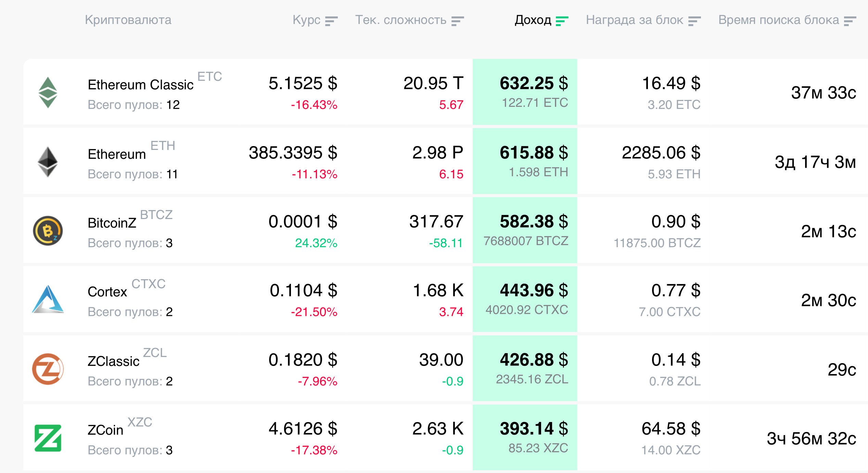Open the BitcoinZ coin name link
The width and height of the screenshot is (868, 473).
[112, 223]
